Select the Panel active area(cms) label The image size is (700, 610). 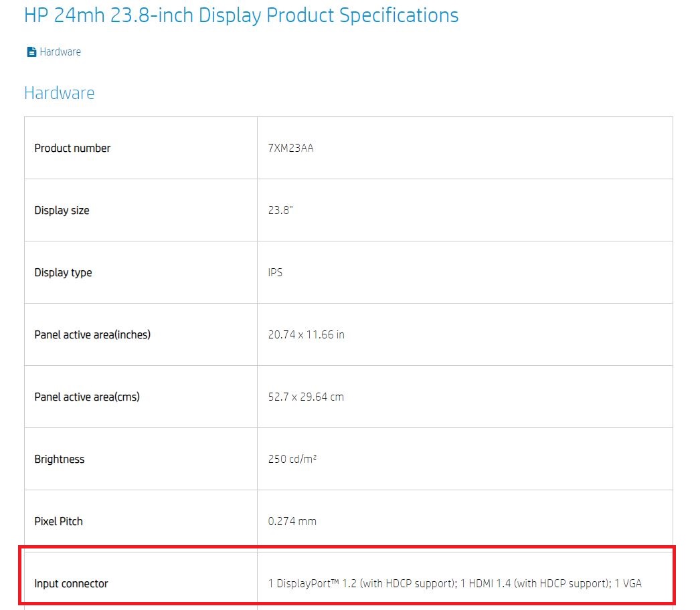tap(87, 397)
